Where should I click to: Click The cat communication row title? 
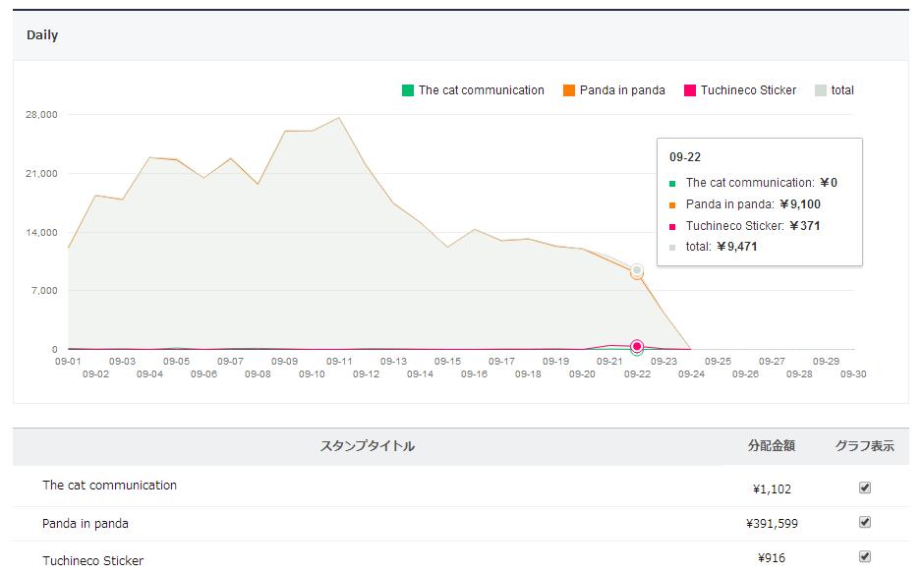click(x=109, y=486)
